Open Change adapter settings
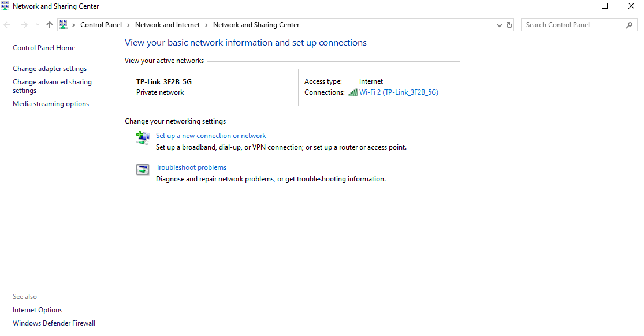This screenshot has width=644, height=336. tap(50, 68)
